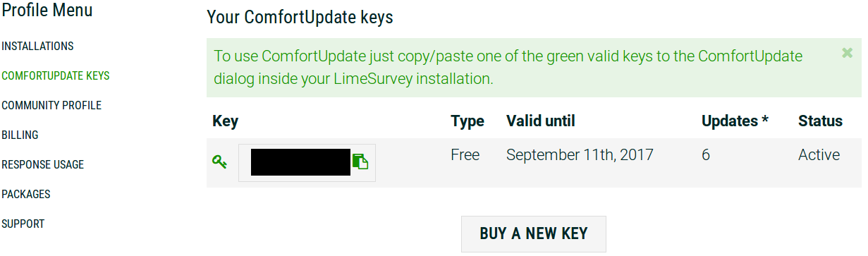The width and height of the screenshot is (868, 256).
Task: Click the Updates * column header
Action: click(x=735, y=121)
